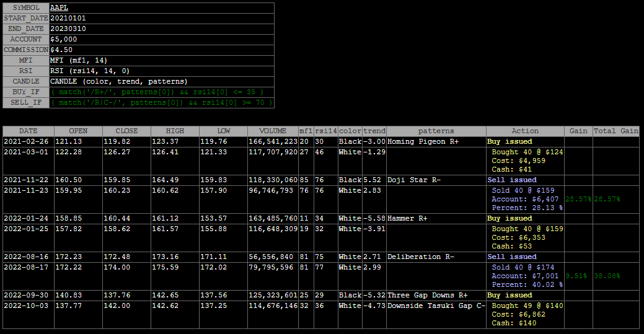The height and width of the screenshot is (334, 644).
Task: Click the LOW column header
Action: [223, 131]
